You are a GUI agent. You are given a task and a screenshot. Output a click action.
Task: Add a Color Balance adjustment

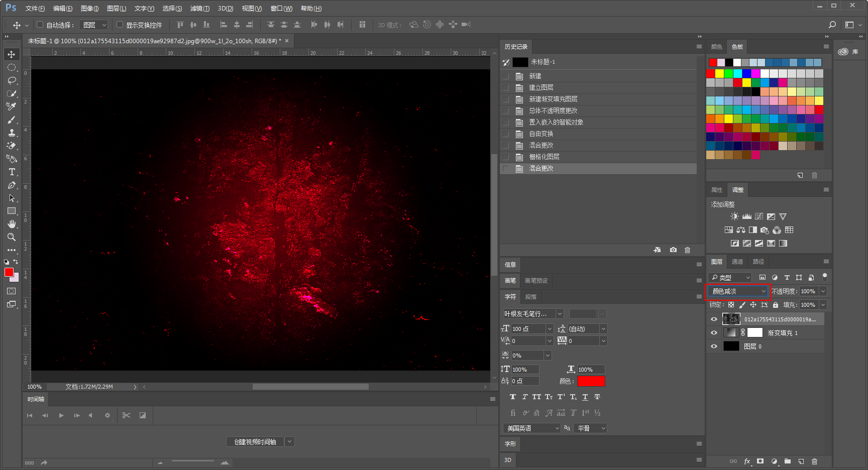(741, 230)
